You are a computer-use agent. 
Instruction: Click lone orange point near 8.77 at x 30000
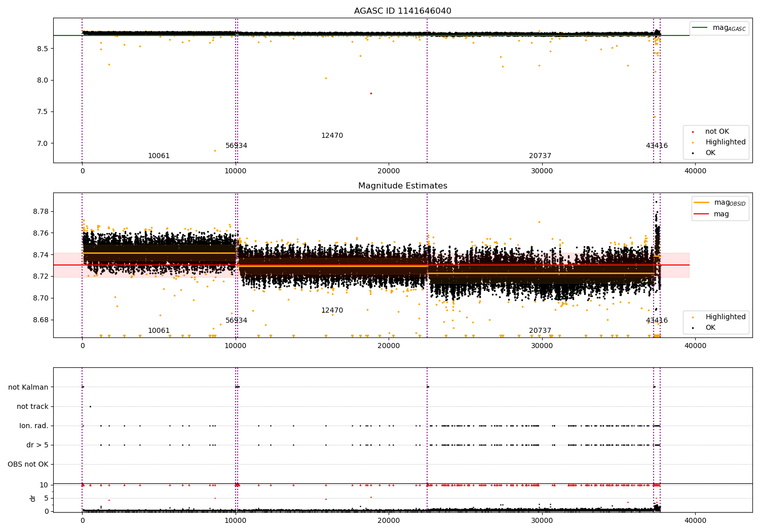(x=539, y=222)
